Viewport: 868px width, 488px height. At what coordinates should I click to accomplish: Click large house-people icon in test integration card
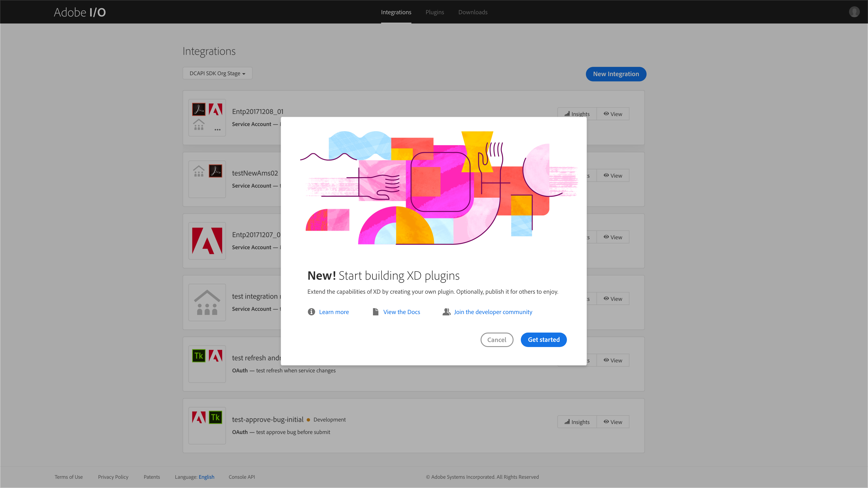tap(207, 303)
